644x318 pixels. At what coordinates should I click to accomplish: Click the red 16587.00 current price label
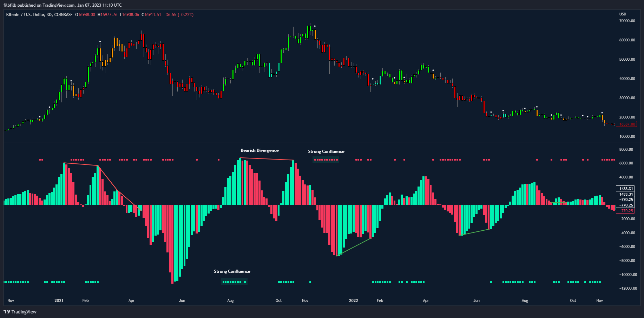tap(627, 124)
